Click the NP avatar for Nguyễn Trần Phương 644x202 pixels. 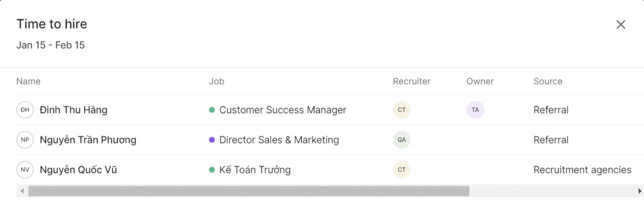coord(25,140)
